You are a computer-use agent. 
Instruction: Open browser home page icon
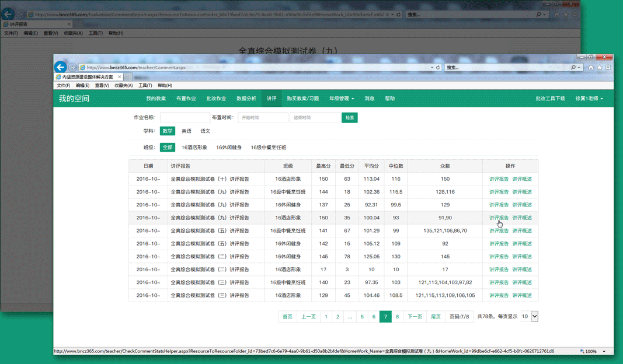click(590, 67)
